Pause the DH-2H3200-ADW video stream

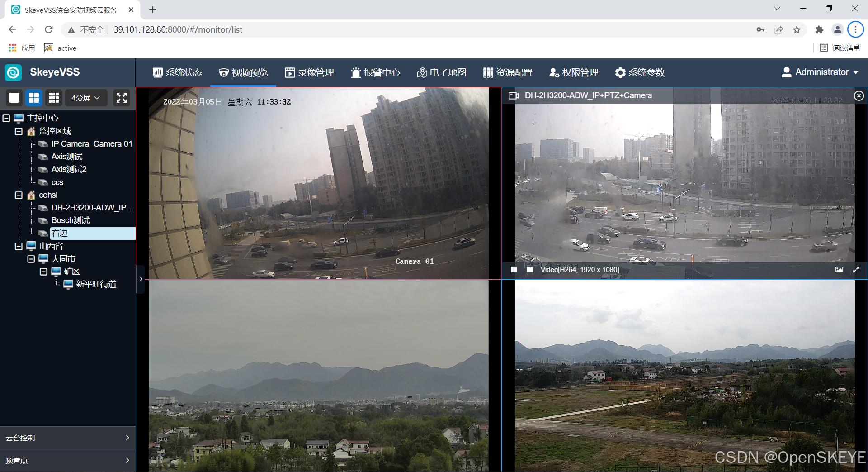514,269
